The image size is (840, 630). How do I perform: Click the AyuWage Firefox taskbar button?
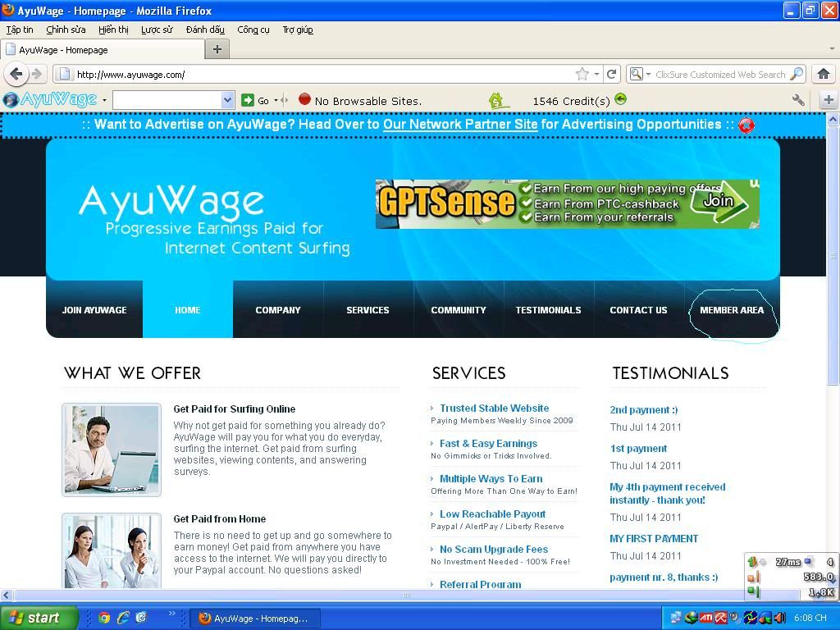coord(255,619)
